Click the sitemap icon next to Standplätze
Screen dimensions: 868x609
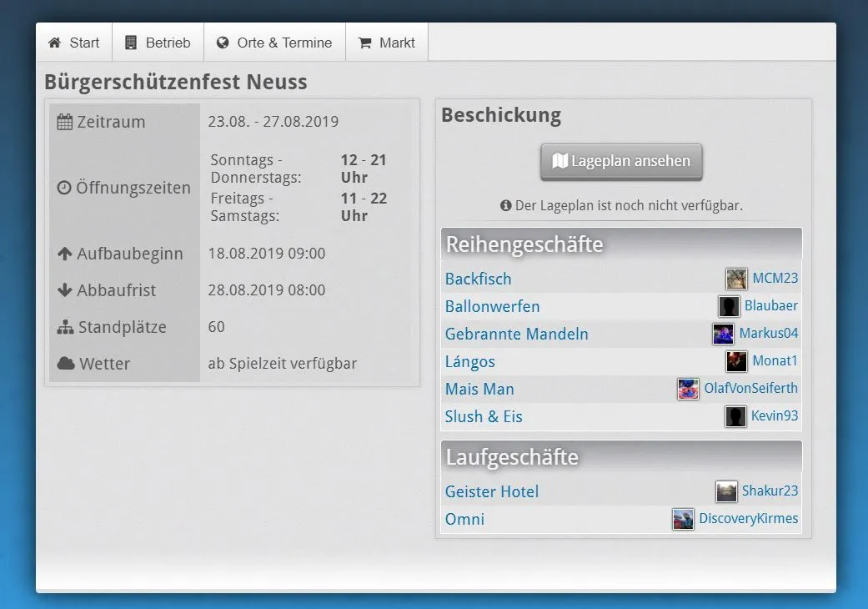click(x=65, y=328)
